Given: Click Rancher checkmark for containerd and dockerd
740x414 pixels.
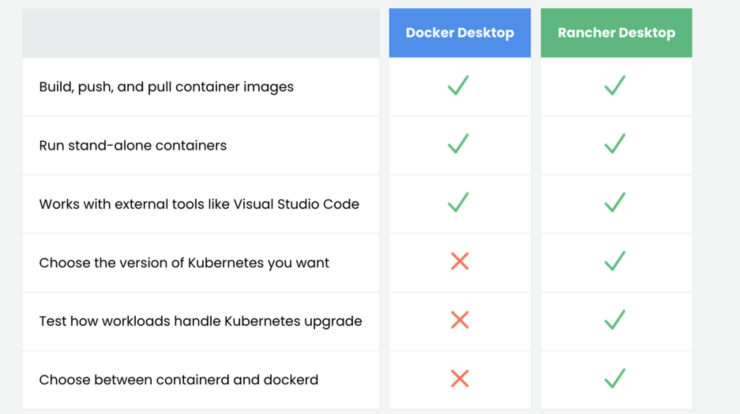Looking at the screenshot, I should click(615, 379).
